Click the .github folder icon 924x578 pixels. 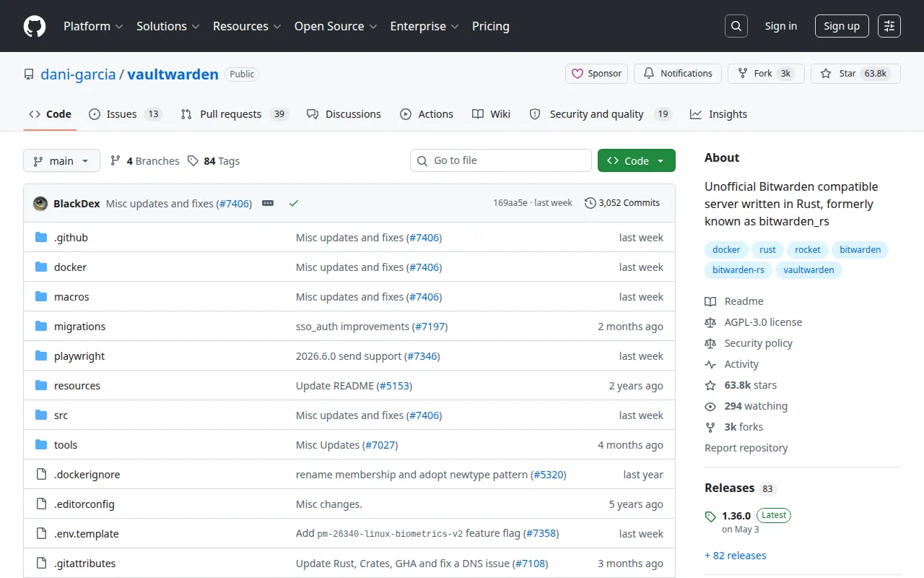pyautogui.click(x=41, y=238)
